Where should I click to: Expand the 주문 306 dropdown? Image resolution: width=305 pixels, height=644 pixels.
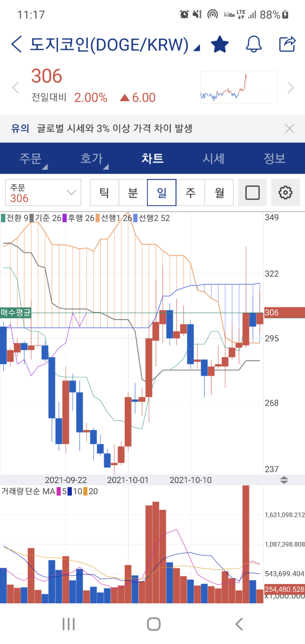tap(43, 193)
